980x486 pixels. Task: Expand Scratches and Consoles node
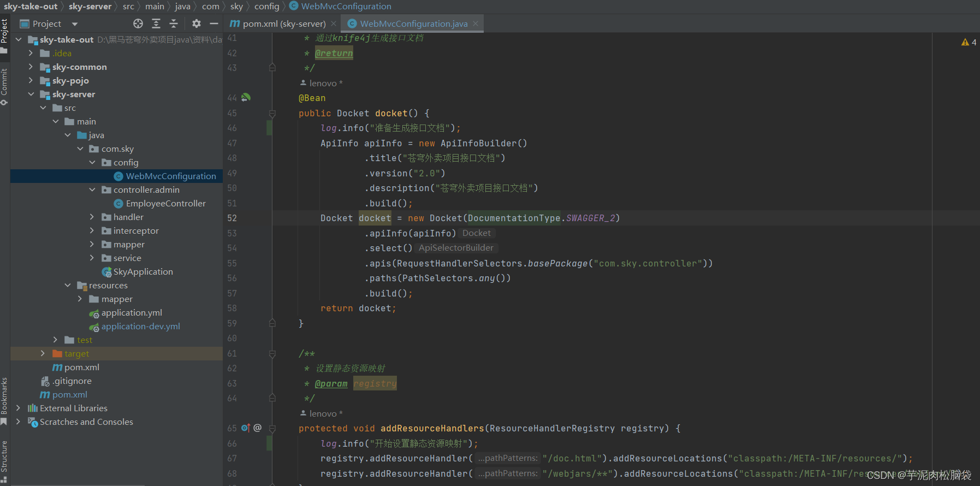[x=19, y=422]
